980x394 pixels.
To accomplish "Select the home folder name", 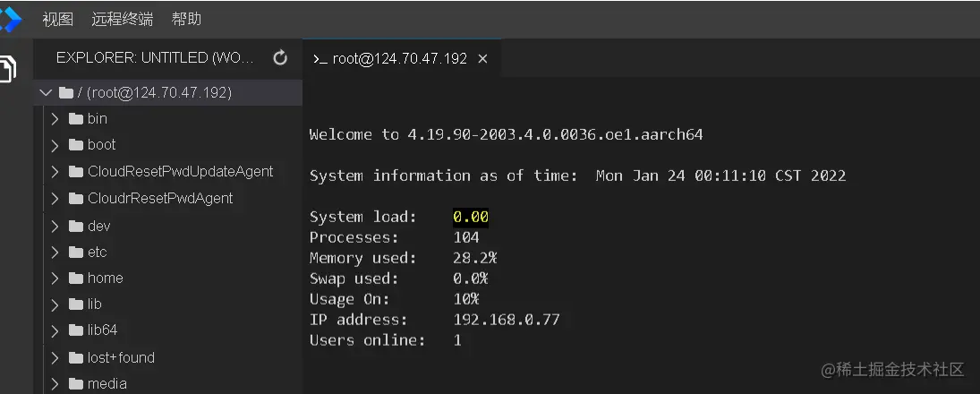I will tap(105, 278).
